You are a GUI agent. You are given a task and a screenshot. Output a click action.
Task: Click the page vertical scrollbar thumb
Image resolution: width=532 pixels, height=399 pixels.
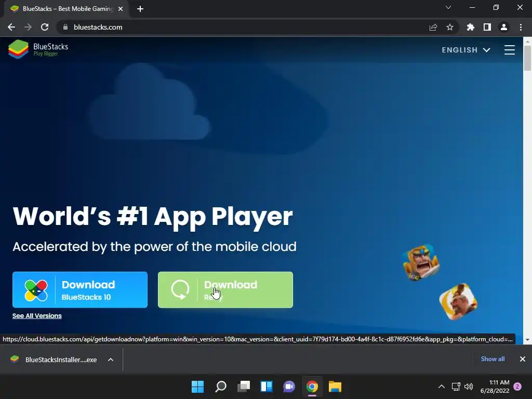[527, 58]
